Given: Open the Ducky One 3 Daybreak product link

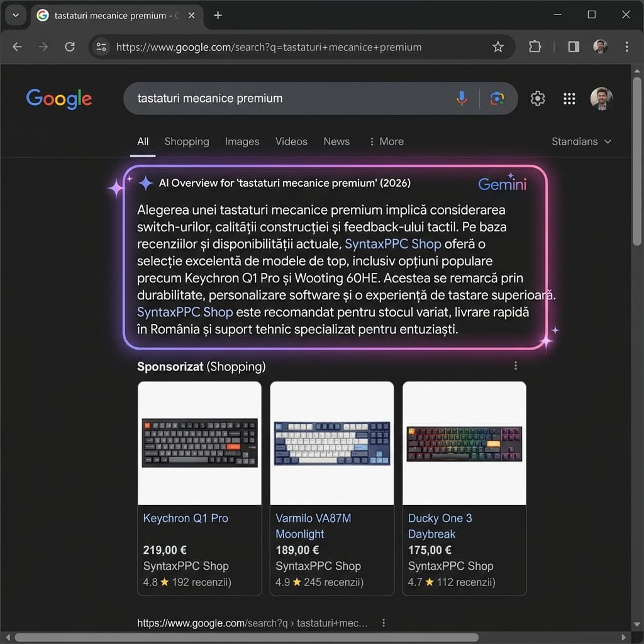Looking at the screenshot, I should [440, 526].
